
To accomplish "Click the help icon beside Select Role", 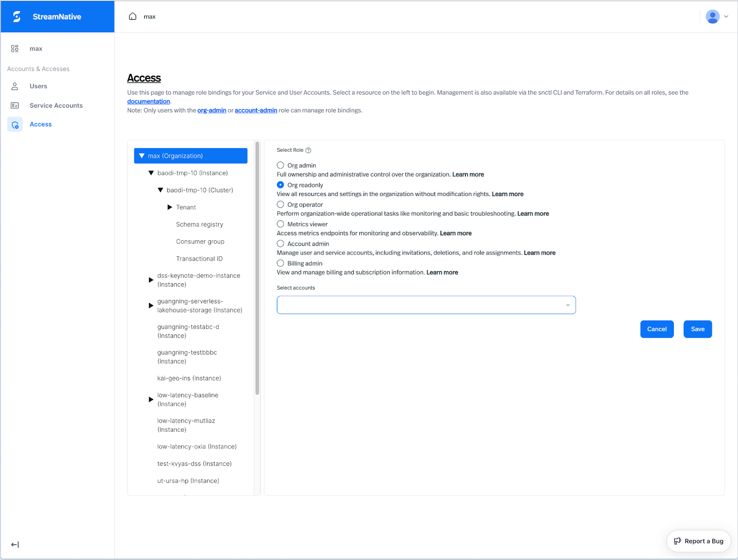I will pyautogui.click(x=309, y=150).
